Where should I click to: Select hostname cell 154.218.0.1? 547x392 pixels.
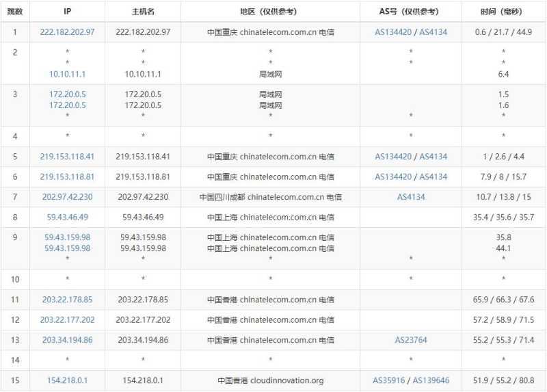pos(143,380)
